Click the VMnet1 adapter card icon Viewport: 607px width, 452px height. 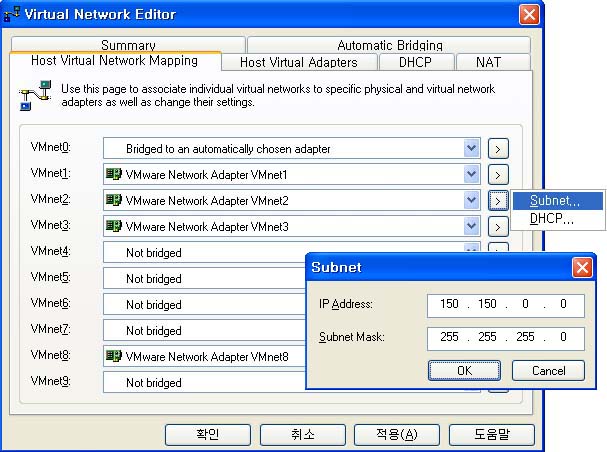114,174
